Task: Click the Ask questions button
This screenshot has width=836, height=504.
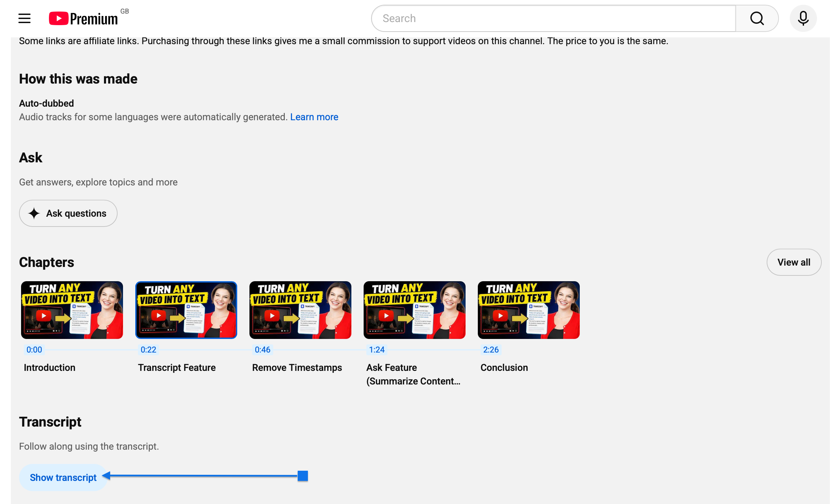Action: 68,213
